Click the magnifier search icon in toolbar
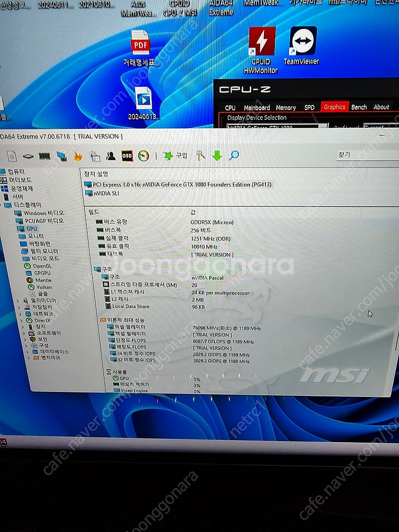This screenshot has height=532, width=399. [234, 155]
